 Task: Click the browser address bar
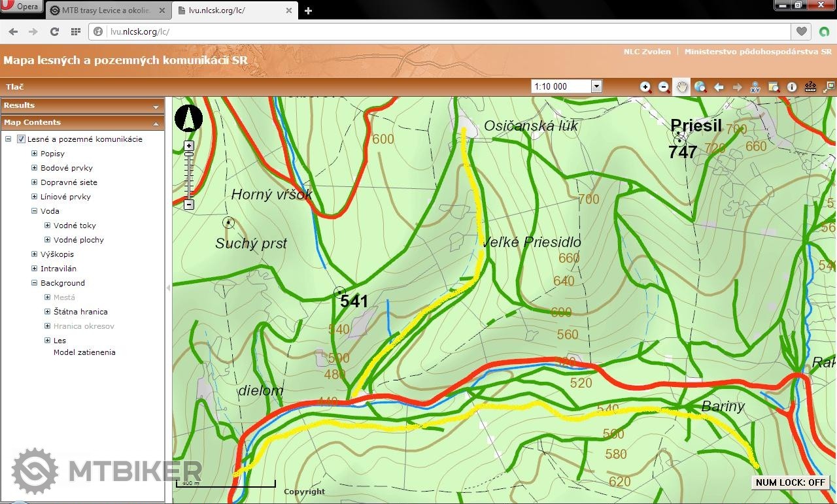tap(445, 31)
